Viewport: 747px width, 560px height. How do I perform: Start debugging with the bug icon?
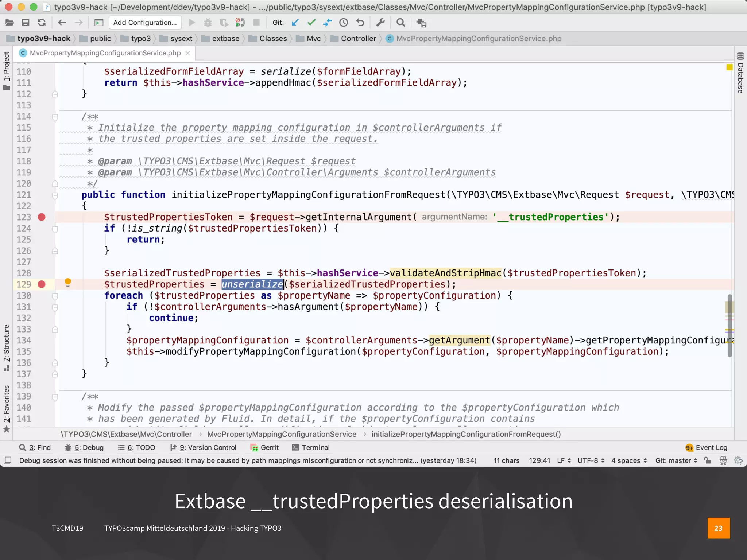(x=208, y=23)
